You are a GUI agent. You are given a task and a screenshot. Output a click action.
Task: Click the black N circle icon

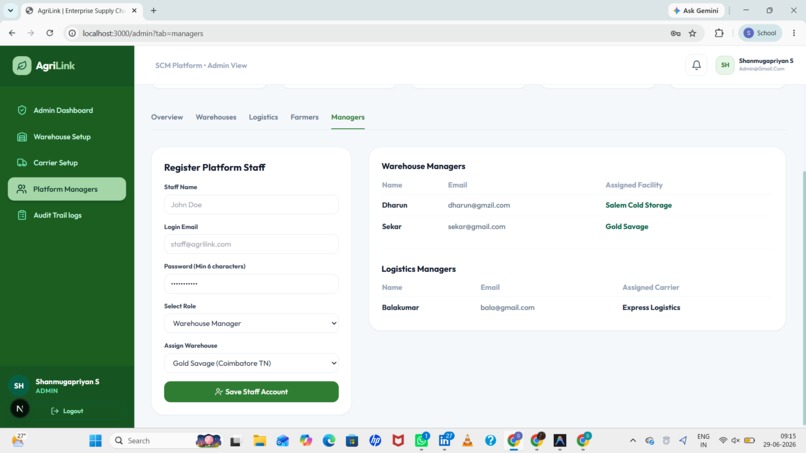20,409
